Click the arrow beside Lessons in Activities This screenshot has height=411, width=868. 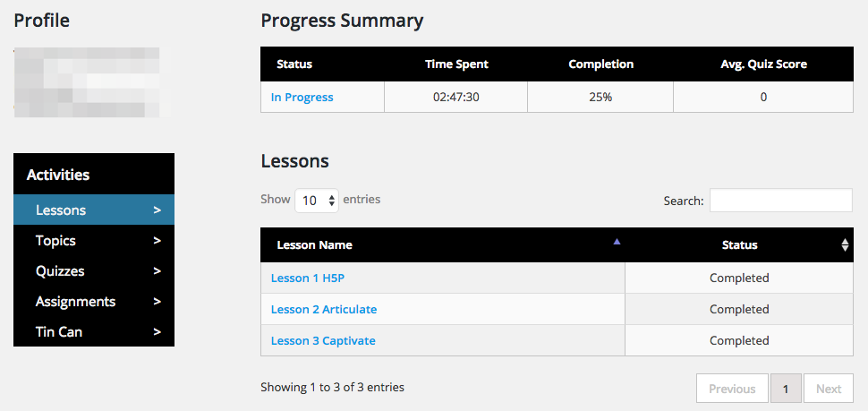pyautogui.click(x=157, y=210)
